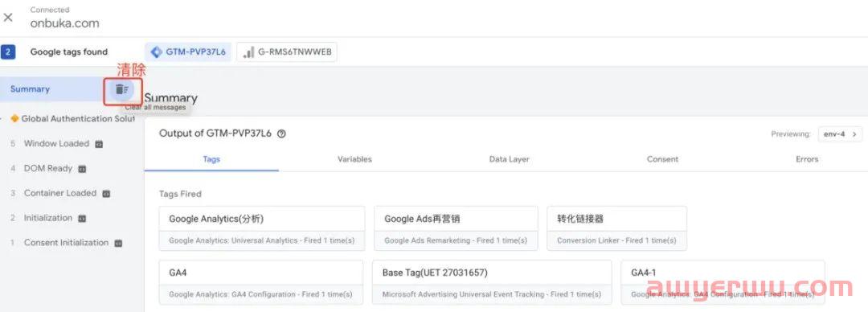This screenshot has height=312, width=868.
Task: Switch to the Errors tab
Action: (807, 159)
